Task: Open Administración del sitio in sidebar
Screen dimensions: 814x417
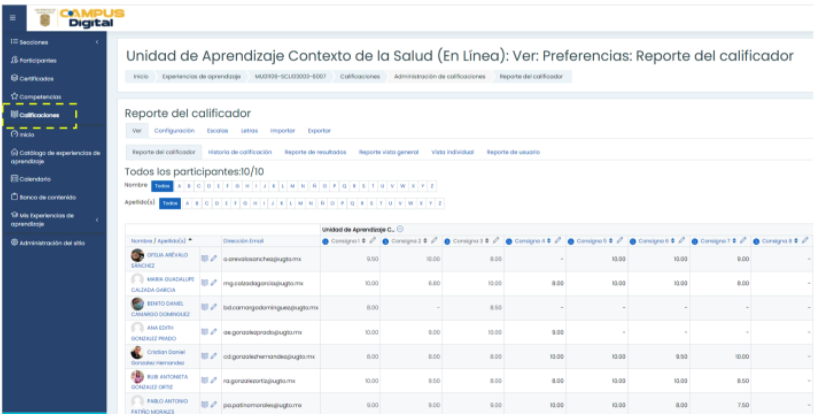Action: [x=48, y=243]
